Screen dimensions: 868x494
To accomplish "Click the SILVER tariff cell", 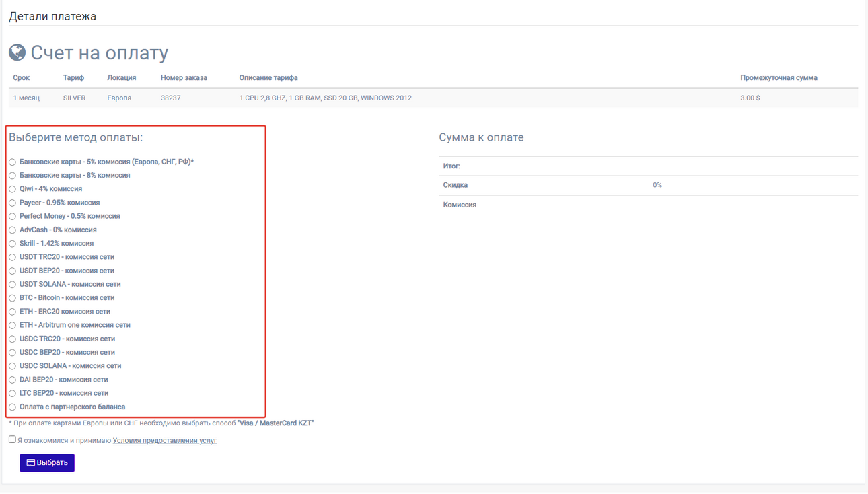I will coord(74,98).
